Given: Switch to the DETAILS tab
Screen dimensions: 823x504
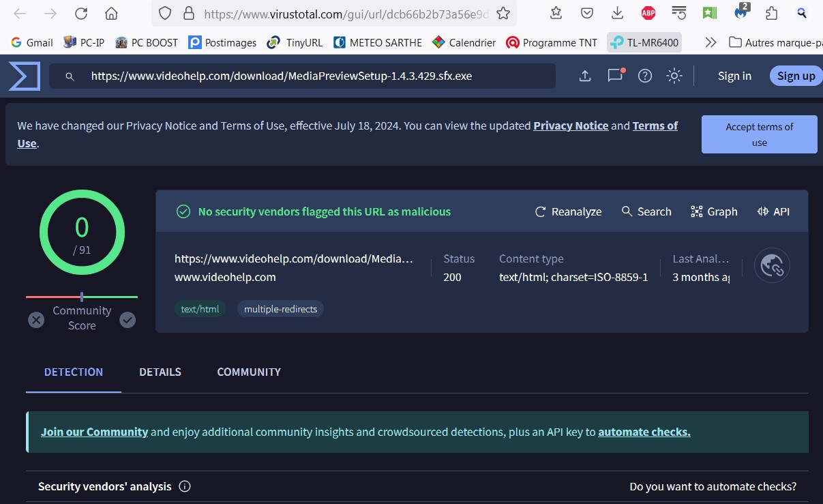Looking at the screenshot, I should 160,372.
